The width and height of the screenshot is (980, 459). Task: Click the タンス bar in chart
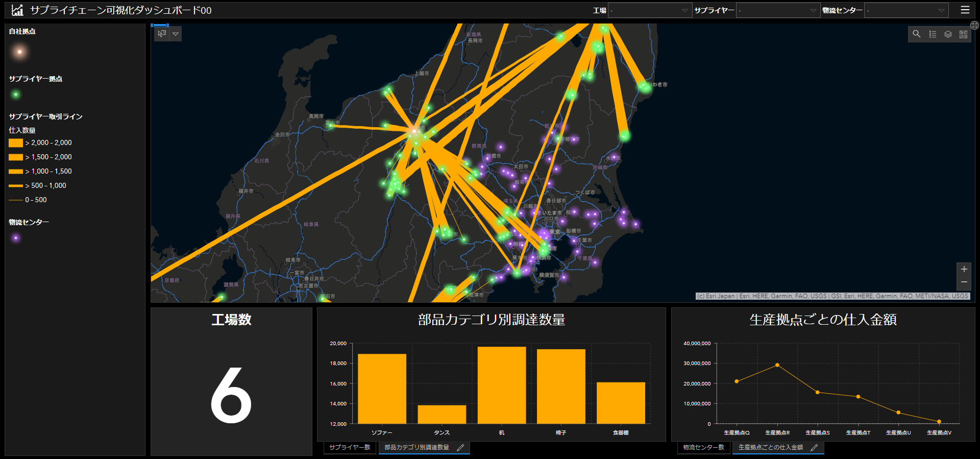coord(442,414)
